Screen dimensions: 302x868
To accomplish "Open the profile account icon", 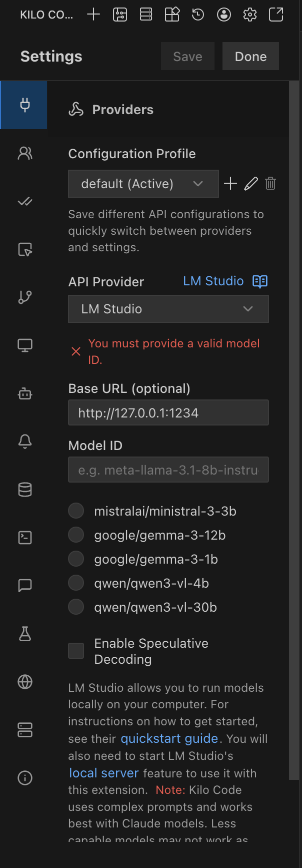I will point(224,15).
